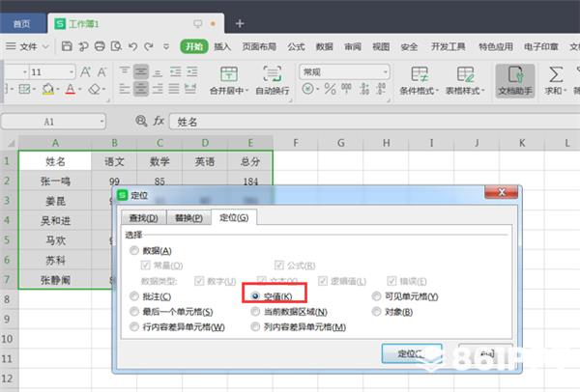This screenshot has height=392, width=580.
Task: Click the fill color bucket icon
Action: [47, 89]
